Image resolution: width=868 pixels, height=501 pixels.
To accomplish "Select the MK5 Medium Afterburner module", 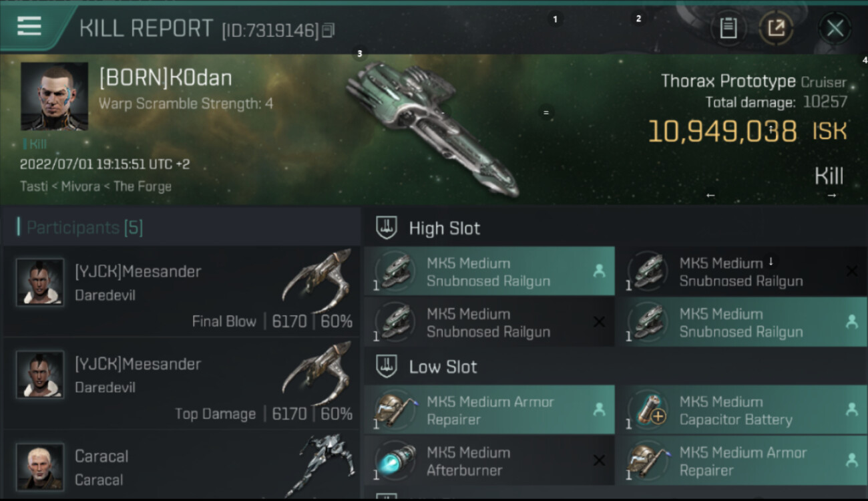I will point(489,461).
